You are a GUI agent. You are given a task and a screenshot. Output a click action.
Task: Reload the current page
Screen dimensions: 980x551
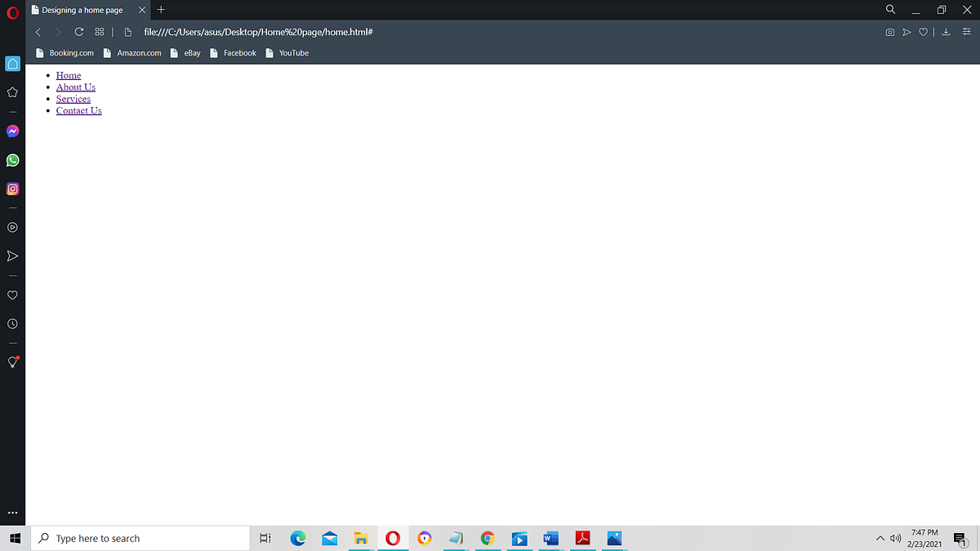(x=78, y=32)
